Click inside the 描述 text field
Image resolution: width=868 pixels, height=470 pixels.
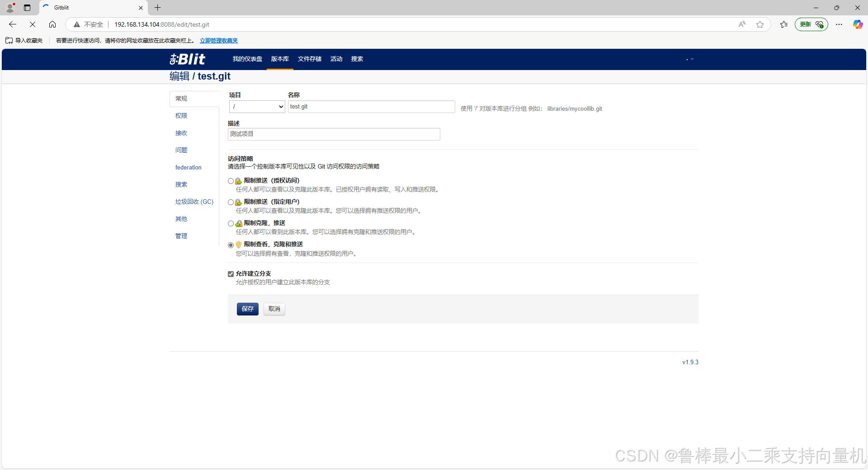tap(334, 134)
